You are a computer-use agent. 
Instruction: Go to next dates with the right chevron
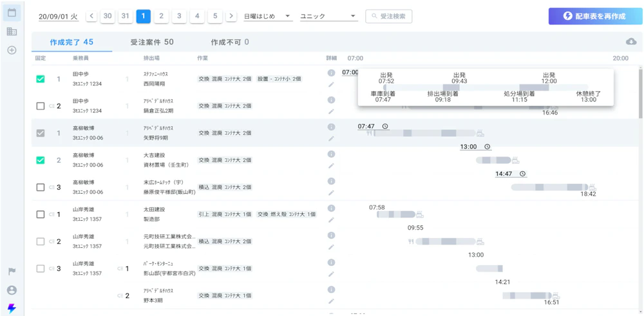232,17
